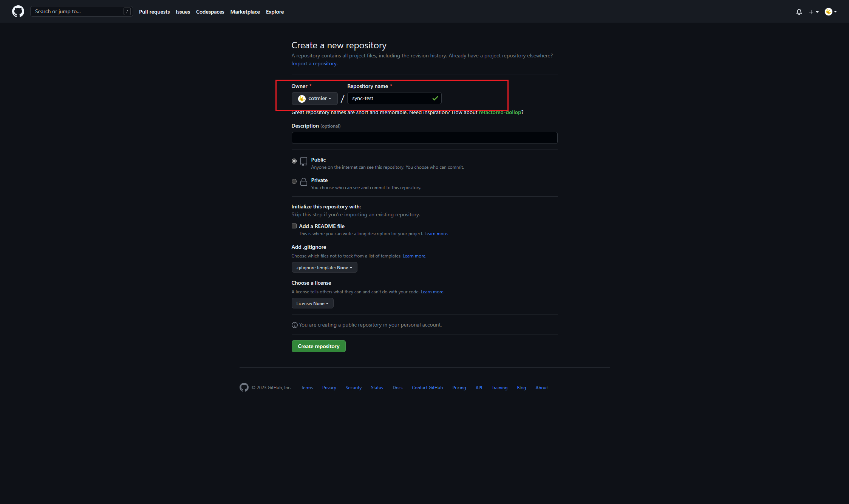Focus the Search or jump to field
Screen dimensions: 849x504
click(81, 11)
